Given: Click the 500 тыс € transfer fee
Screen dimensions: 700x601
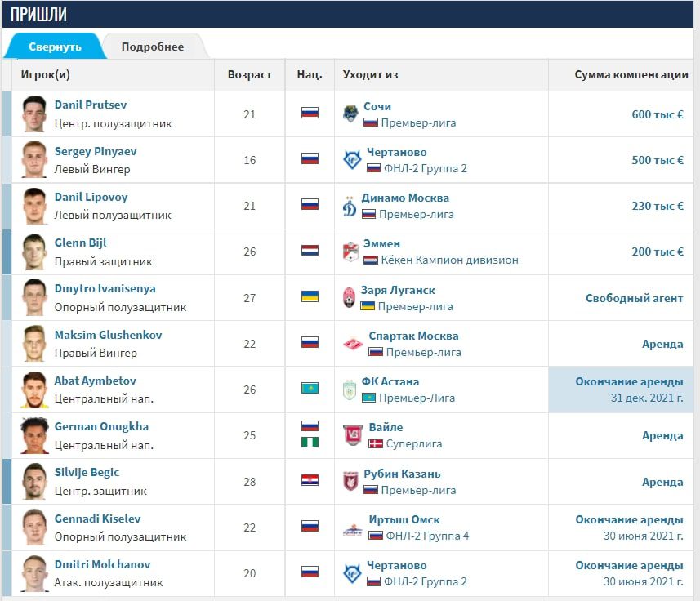Looking at the screenshot, I should click(x=658, y=160).
